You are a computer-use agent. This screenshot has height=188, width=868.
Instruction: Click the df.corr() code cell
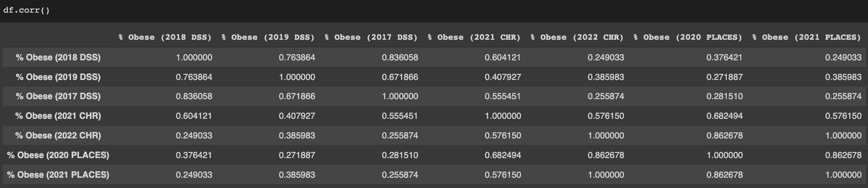[27, 10]
